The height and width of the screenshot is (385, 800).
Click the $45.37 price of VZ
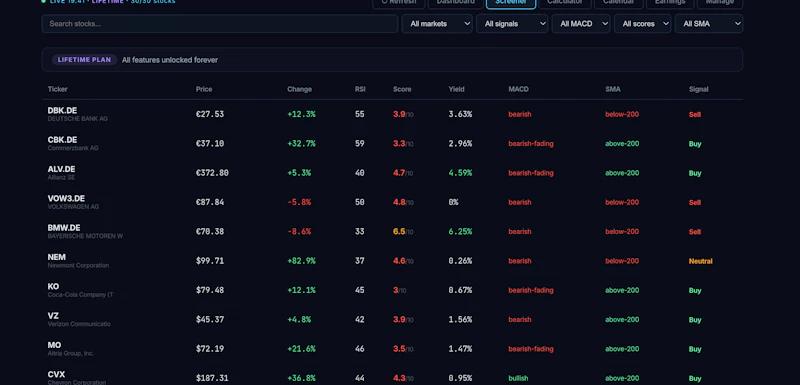[210, 320]
